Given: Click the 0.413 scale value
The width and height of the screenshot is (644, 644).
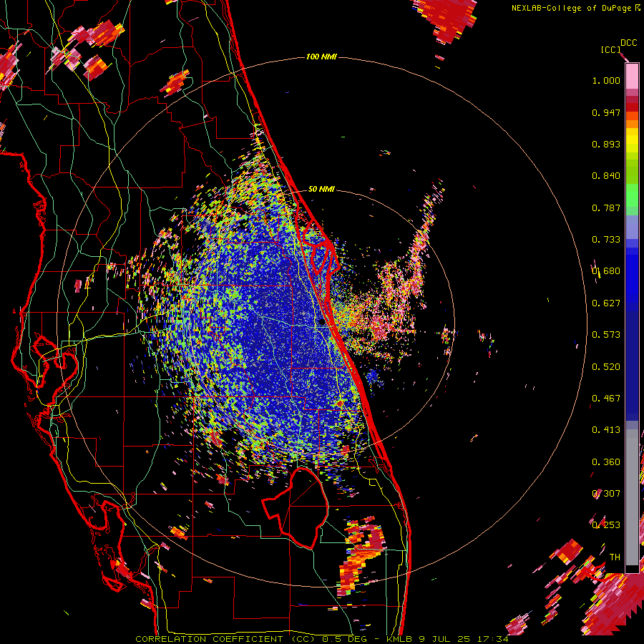Looking at the screenshot, I should [x=606, y=430].
